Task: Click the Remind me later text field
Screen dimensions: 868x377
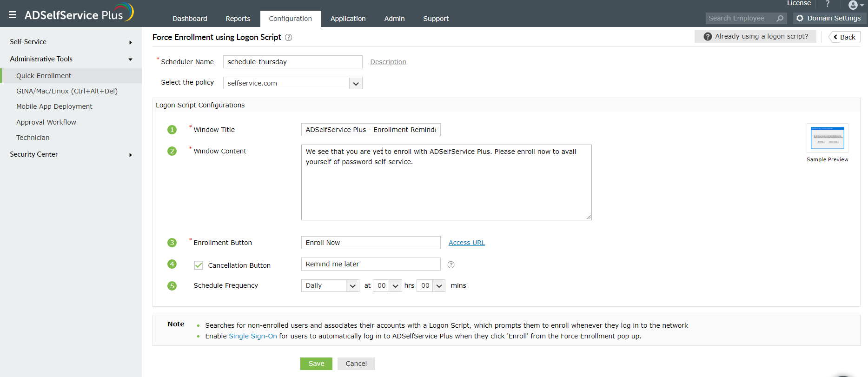Action: (371, 264)
